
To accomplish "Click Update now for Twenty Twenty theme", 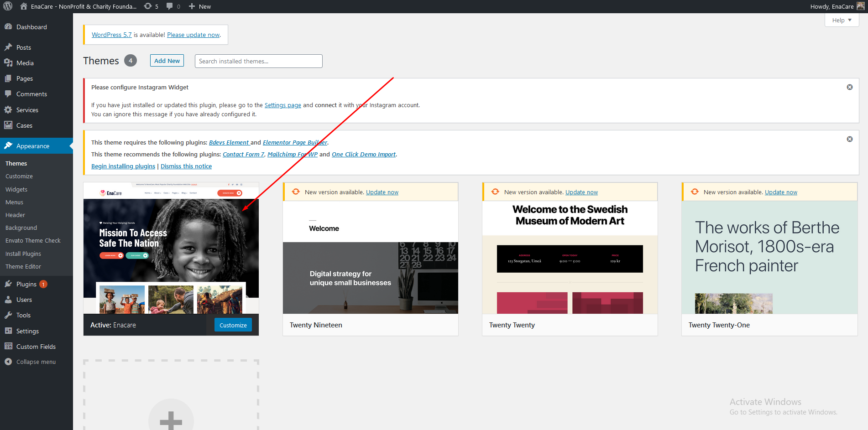I will 581,192.
